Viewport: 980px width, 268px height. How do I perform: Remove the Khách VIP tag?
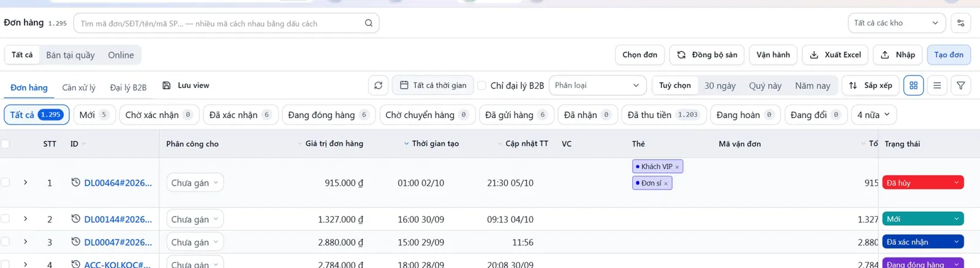pyautogui.click(x=677, y=167)
